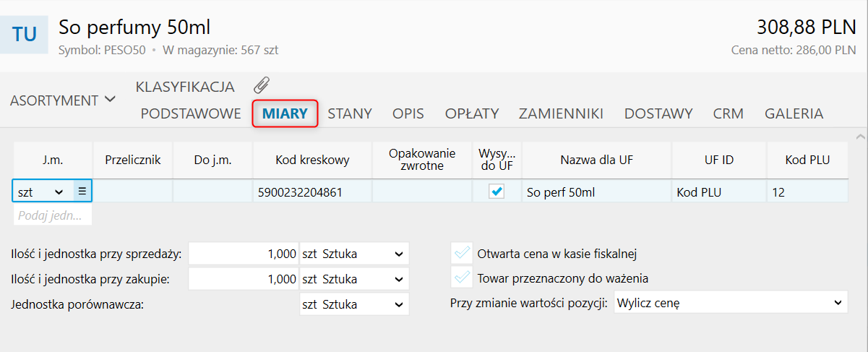Expand the ASORTYMENT dropdown
868x352 pixels.
63,100
